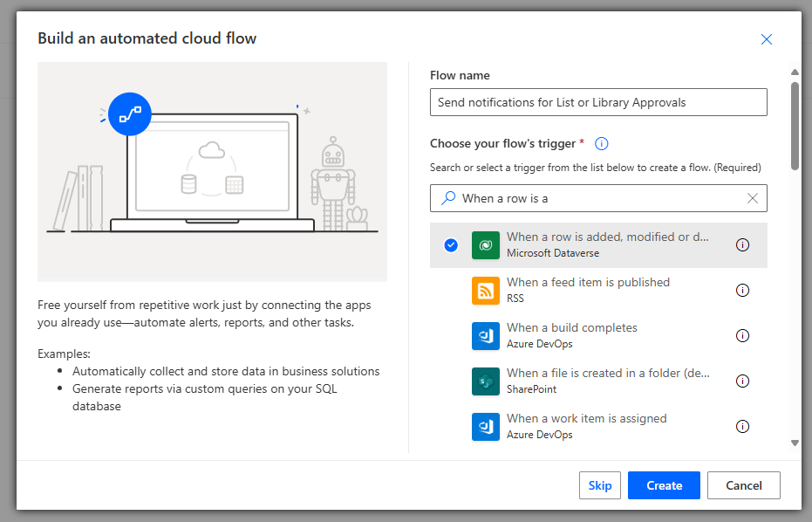This screenshot has height=522, width=812.
Task: Show info for the SharePoint file trigger
Action: coord(742,381)
